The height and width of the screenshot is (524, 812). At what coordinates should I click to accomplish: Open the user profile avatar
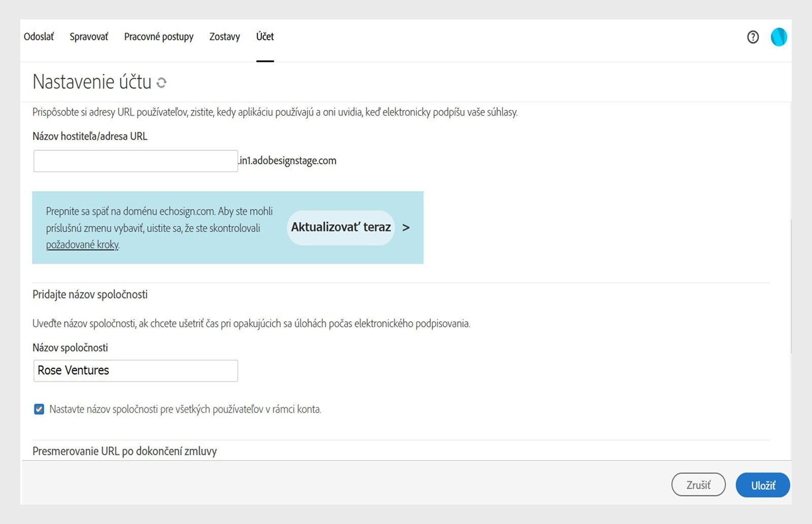[779, 37]
